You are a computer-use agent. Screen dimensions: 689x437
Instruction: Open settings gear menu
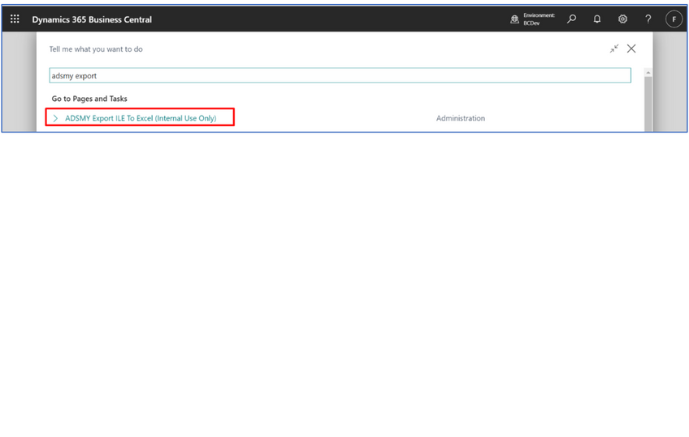(x=622, y=19)
